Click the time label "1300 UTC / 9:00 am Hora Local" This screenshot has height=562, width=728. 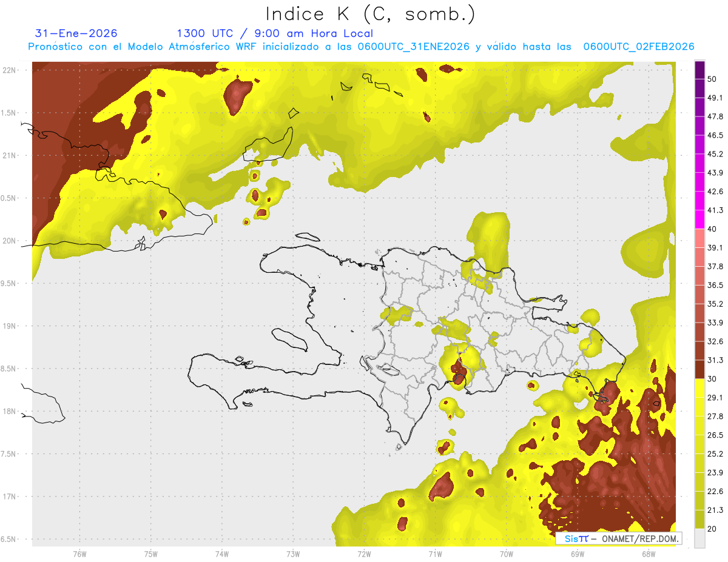275,33
